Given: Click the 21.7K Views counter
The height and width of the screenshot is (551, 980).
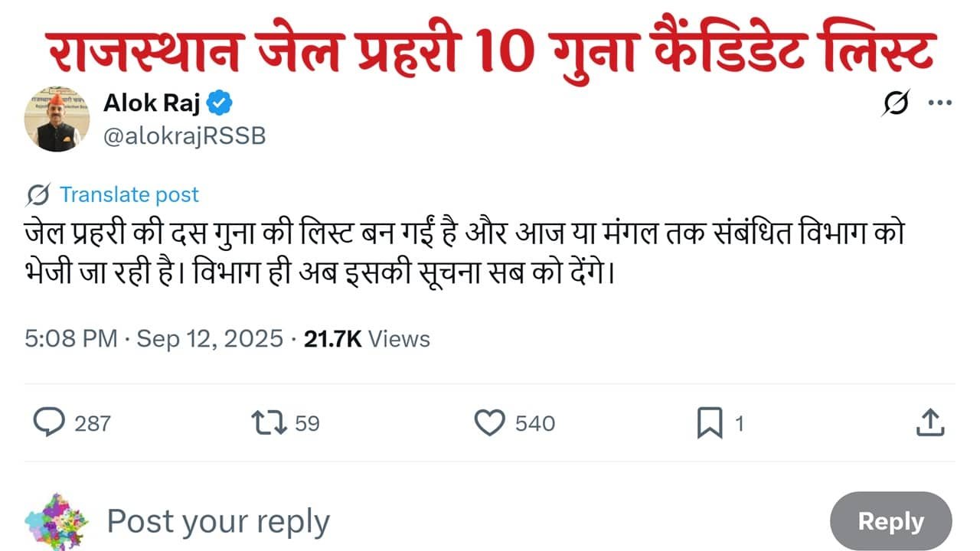Looking at the screenshot, I should click(367, 338).
